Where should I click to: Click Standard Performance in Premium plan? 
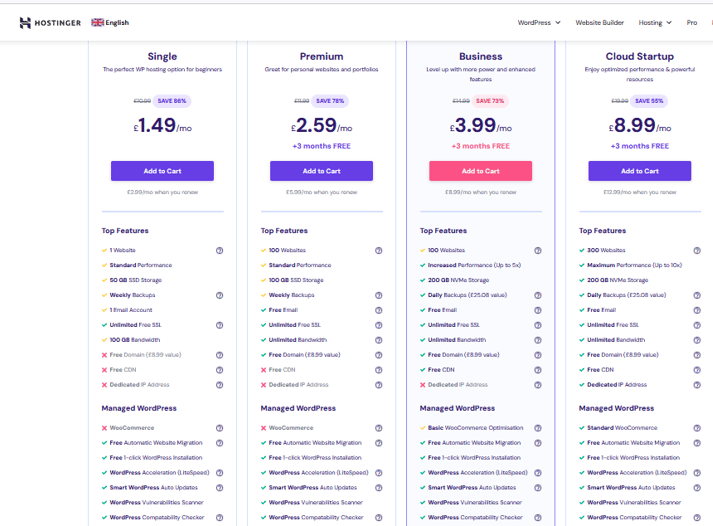point(300,265)
